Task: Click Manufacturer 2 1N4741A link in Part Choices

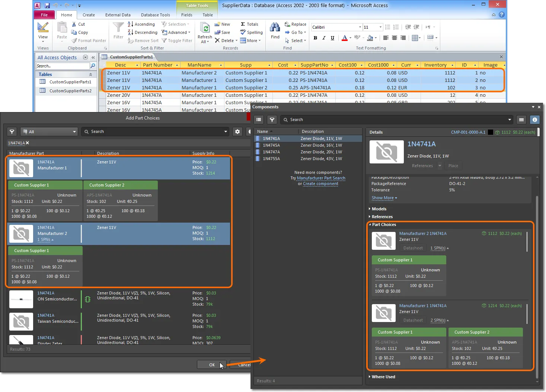Action: (x=423, y=233)
